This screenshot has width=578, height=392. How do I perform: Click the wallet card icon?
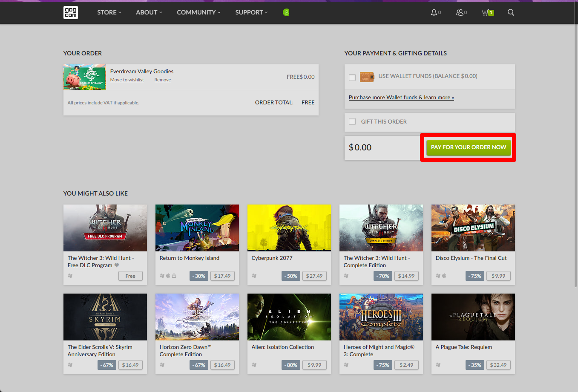point(367,77)
